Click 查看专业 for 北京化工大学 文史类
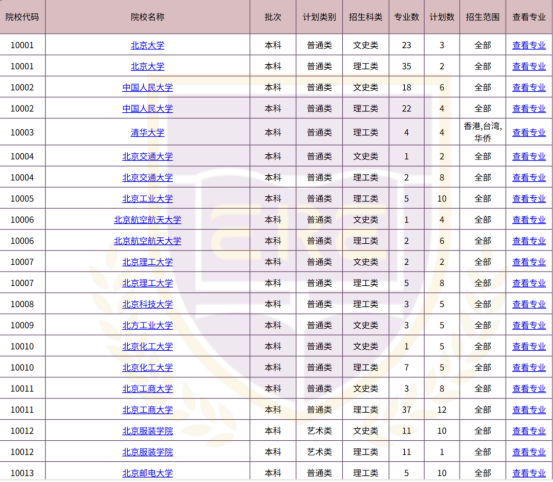The height and width of the screenshot is (482, 553). 529,346
